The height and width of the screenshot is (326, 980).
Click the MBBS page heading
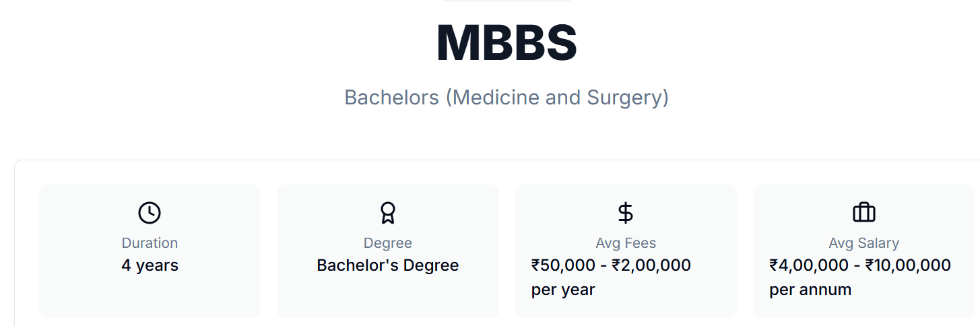[x=507, y=44]
